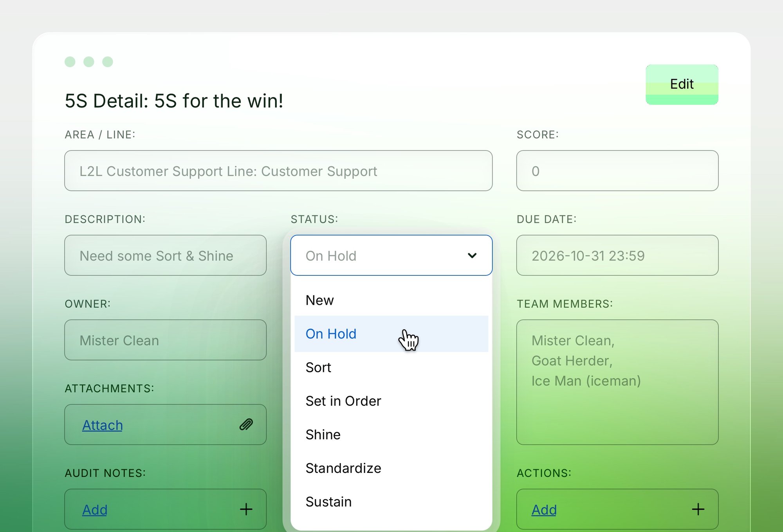Open the Attach link
The image size is (783, 532).
(103, 425)
